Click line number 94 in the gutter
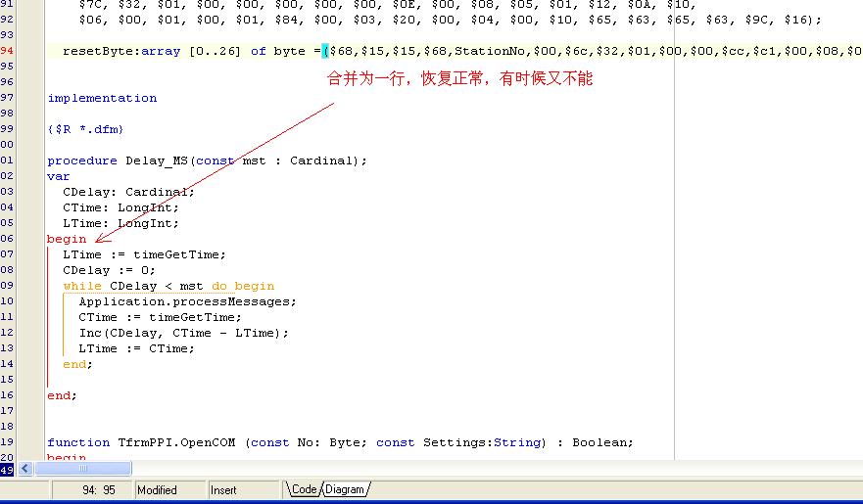This screenshot has height=504, width=863. 8,51
